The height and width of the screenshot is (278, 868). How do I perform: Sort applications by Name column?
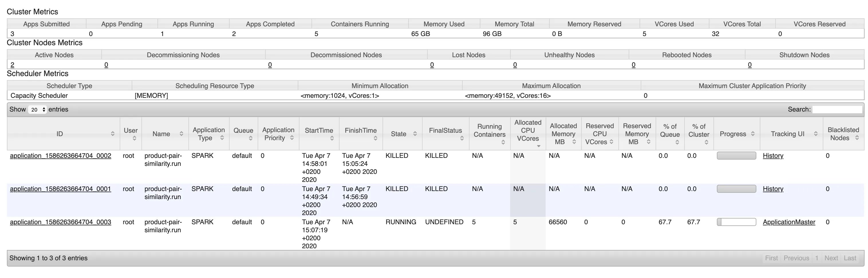pos(165,134)
